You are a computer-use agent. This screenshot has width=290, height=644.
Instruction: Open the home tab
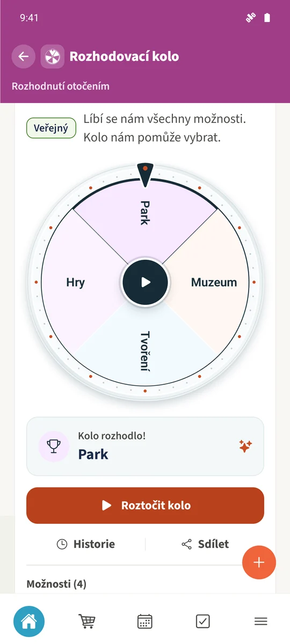(29, 621)
